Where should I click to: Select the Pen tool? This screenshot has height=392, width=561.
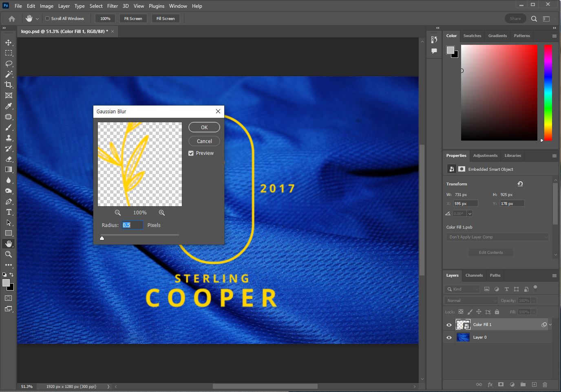click(x=9, y=202)
